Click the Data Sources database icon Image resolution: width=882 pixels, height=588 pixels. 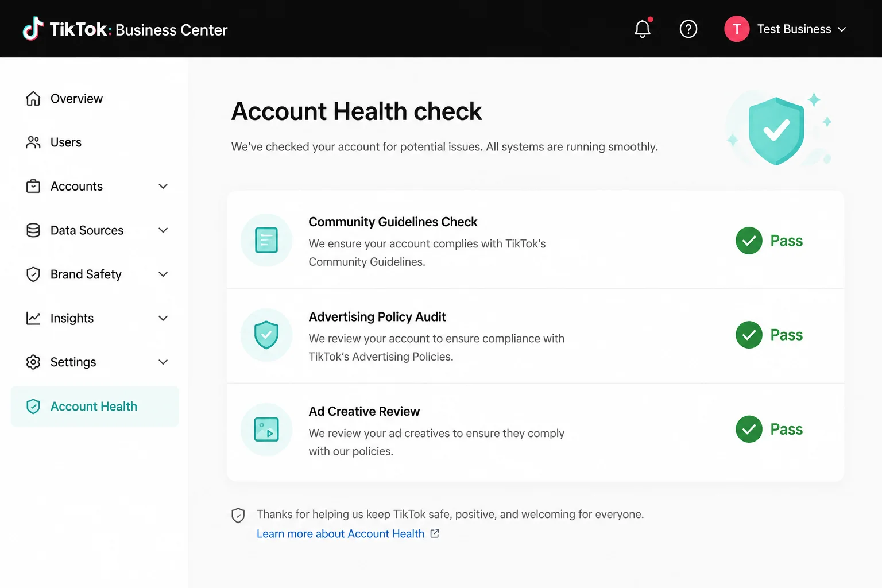[33, 230]
